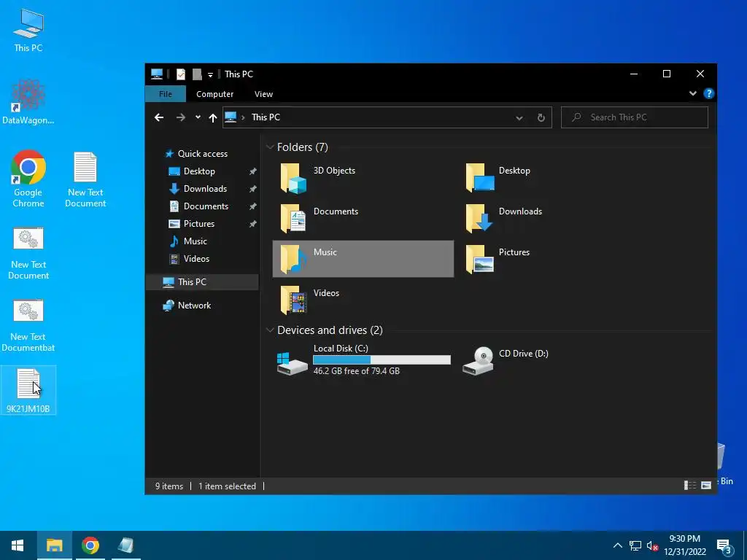This screenshot has height=560, width=747.
Task: Collapse the Devices and drives group
Action: point(270,330)
